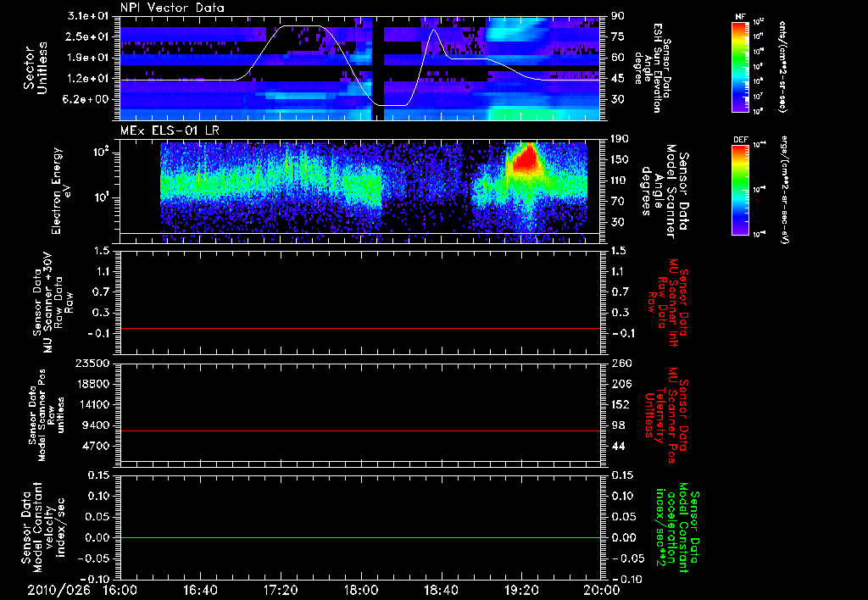
Task: Click the red "MU Scanner Pos Telemetry" axis title
Action: click(x=666, y=415)
